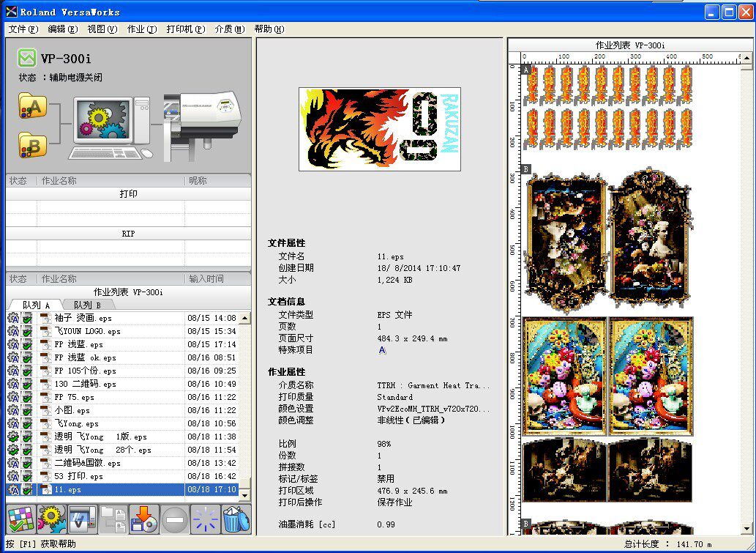Image resolution: width=756 pixels, height=553 pixels.
Task: Click the save-to-disc arrow toolbar icon
Action: click(x=144, y=519)
